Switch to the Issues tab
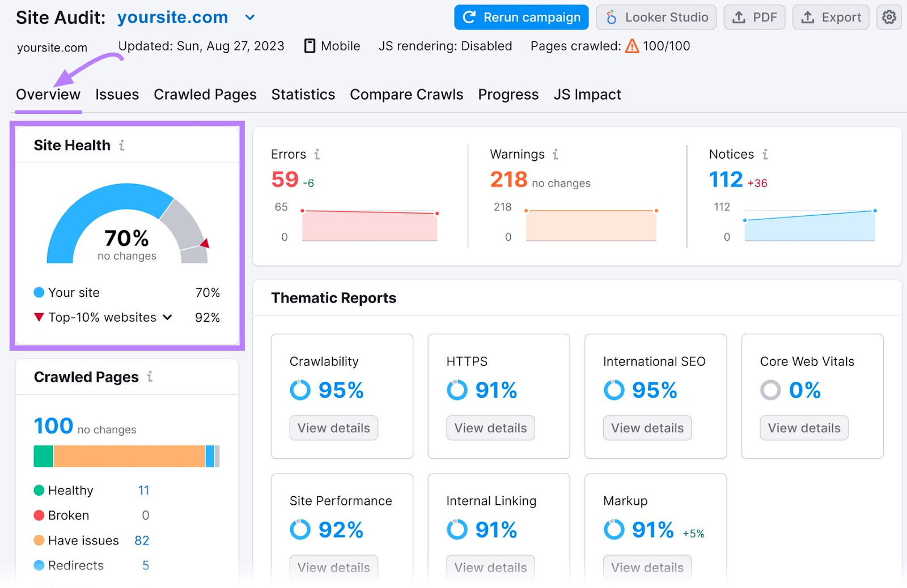The height and width of the screenshot is (588, 907). [x=117, y=95]
